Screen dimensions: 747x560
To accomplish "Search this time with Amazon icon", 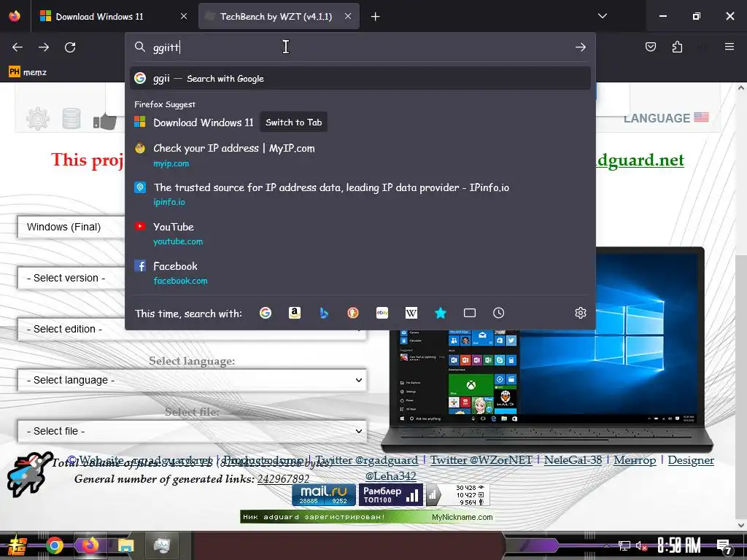I will click(295, 313).
